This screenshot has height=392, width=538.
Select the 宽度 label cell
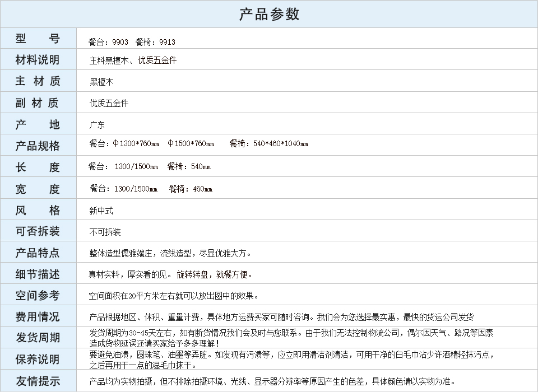pyautogui.click(x=38, y=188)
